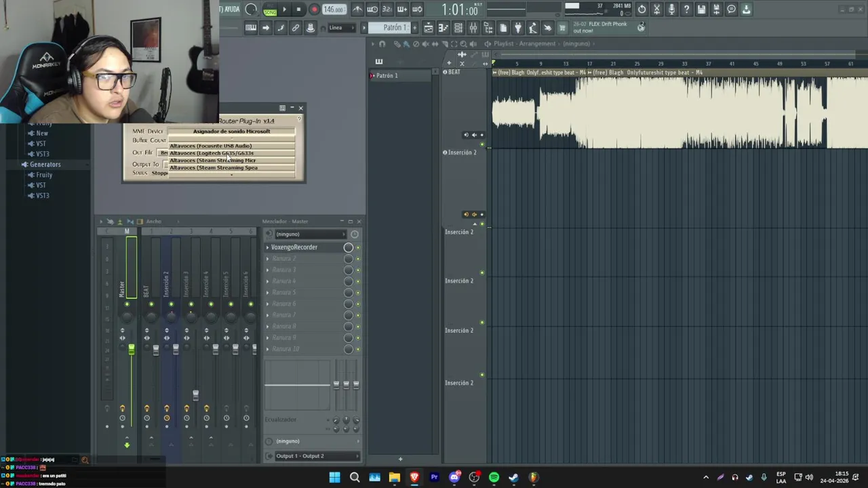
Task: Click the download content library icon
Action: pos(746,9)
